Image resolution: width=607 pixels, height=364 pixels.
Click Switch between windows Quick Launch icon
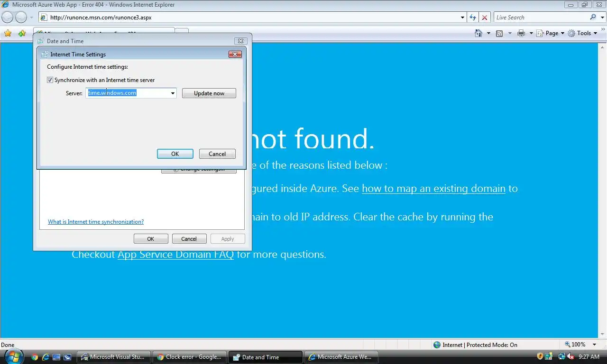[67, 357]
